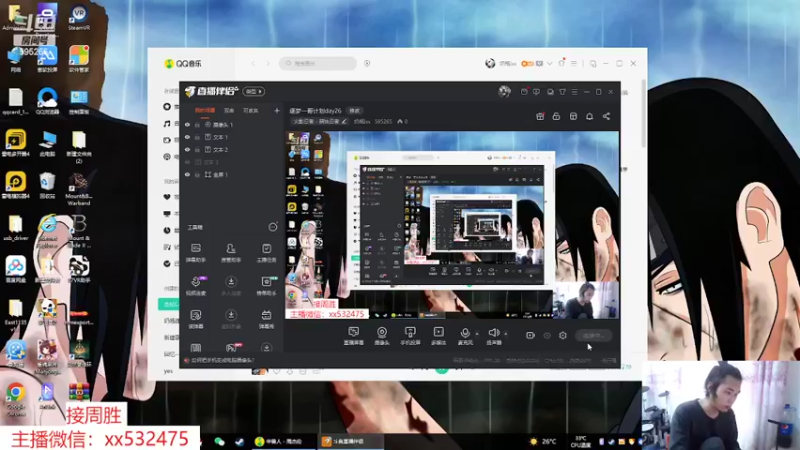Image resolution: width=800 pixels, height=450 pixels.
Task: Share the stream with share icon
Action: [606, 116]
